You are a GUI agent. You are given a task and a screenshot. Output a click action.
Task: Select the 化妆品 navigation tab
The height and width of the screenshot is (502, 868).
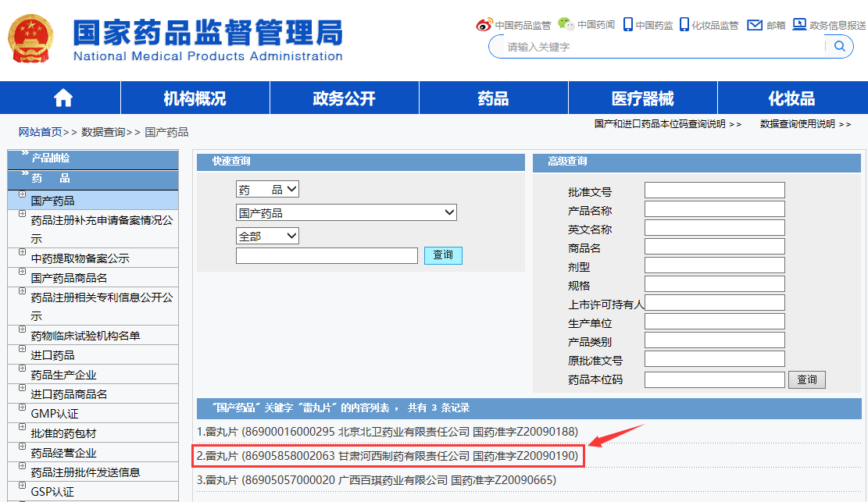pos(791,98)
